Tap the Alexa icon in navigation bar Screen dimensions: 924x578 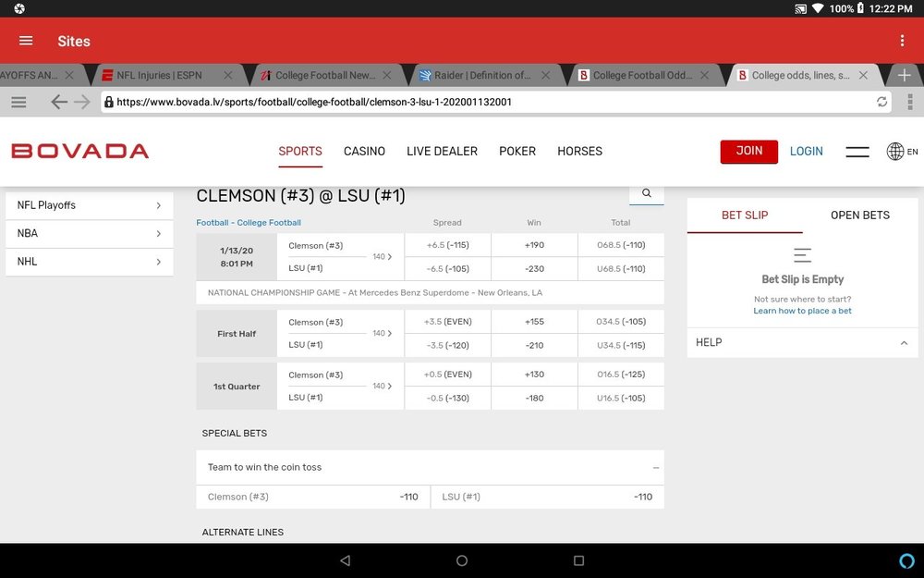(906, 560)
